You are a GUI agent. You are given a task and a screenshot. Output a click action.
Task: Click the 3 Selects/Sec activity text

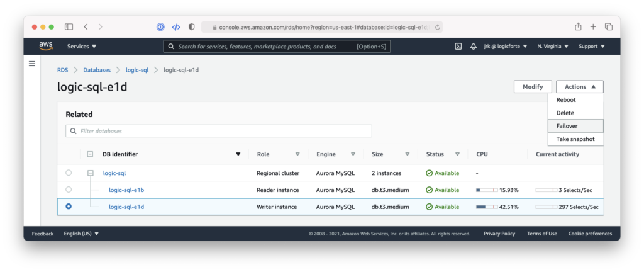(575, 190)
